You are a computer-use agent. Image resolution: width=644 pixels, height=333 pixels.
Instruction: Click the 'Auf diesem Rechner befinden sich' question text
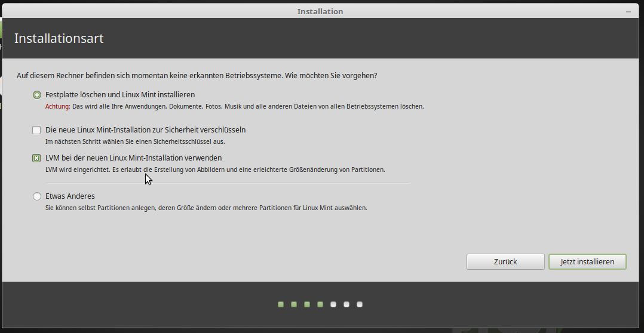click(x=197, y=76)
